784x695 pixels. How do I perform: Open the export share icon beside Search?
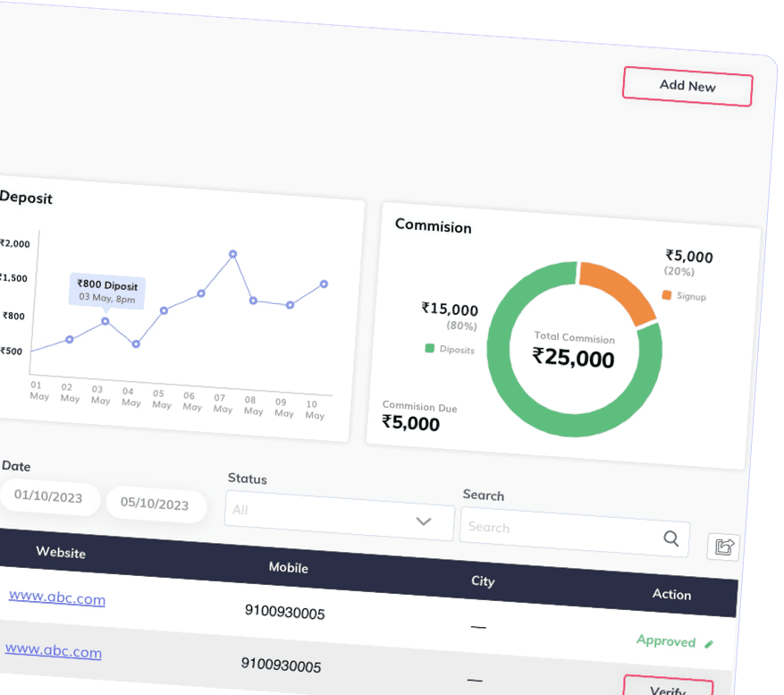coord(723,547)
